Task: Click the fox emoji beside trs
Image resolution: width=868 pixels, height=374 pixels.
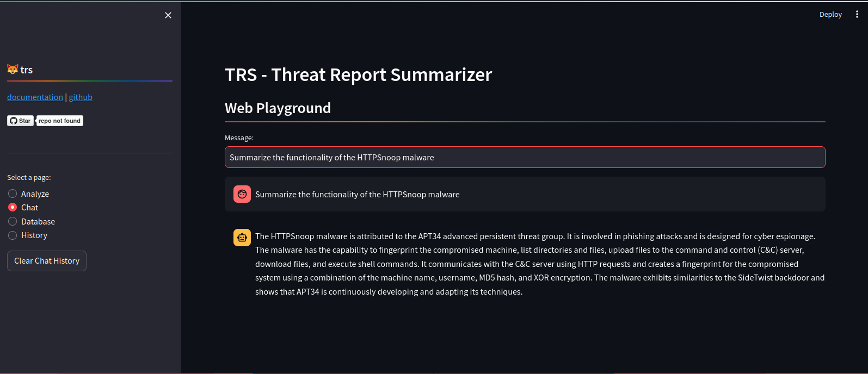Action: tap(13, 70)
